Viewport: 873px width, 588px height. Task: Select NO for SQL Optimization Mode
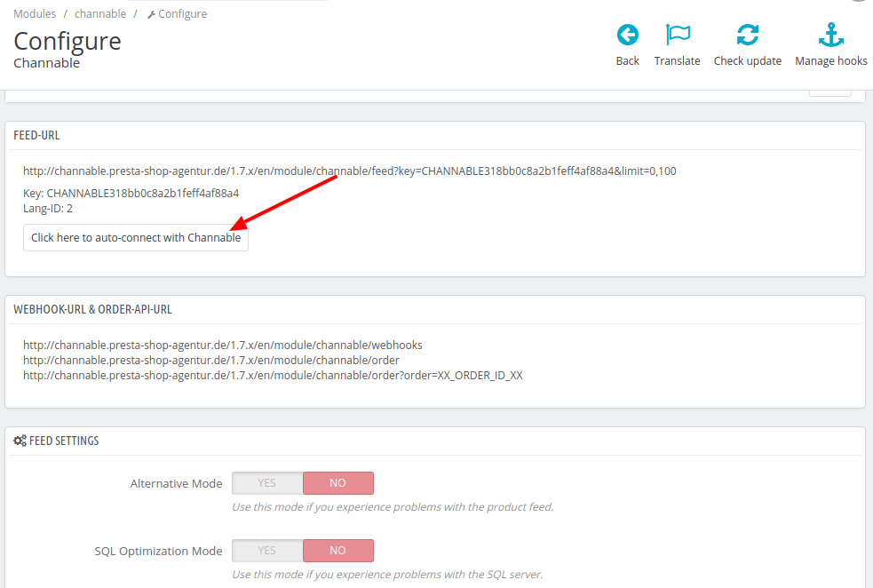337,551
